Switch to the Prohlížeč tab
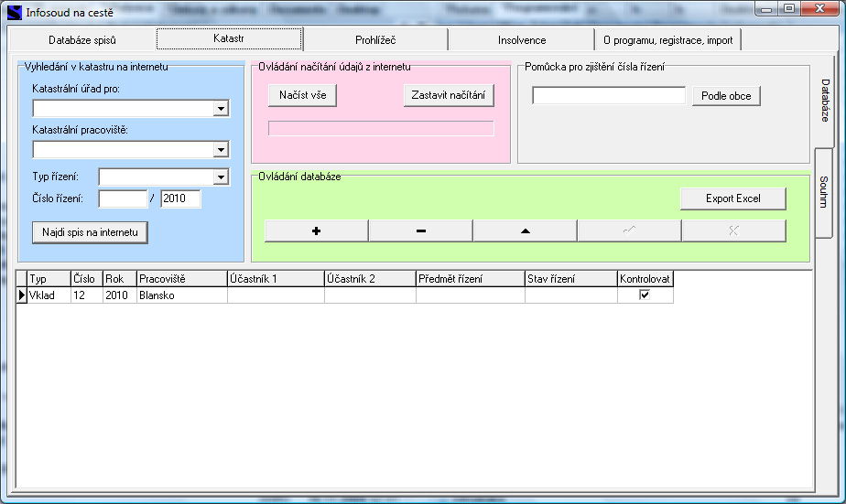Image resolution: width=846 pixels, height=504 pixels. (x=375, y=40)
